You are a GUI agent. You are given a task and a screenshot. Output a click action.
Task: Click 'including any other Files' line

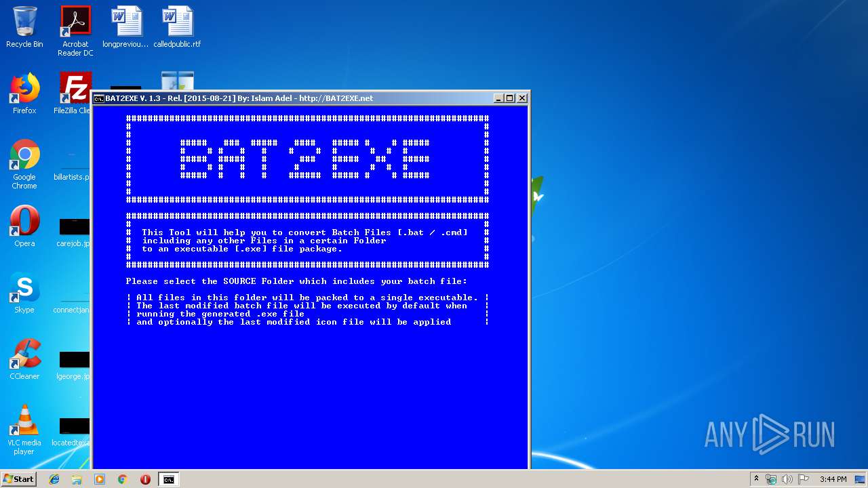[x=264, y=241]
